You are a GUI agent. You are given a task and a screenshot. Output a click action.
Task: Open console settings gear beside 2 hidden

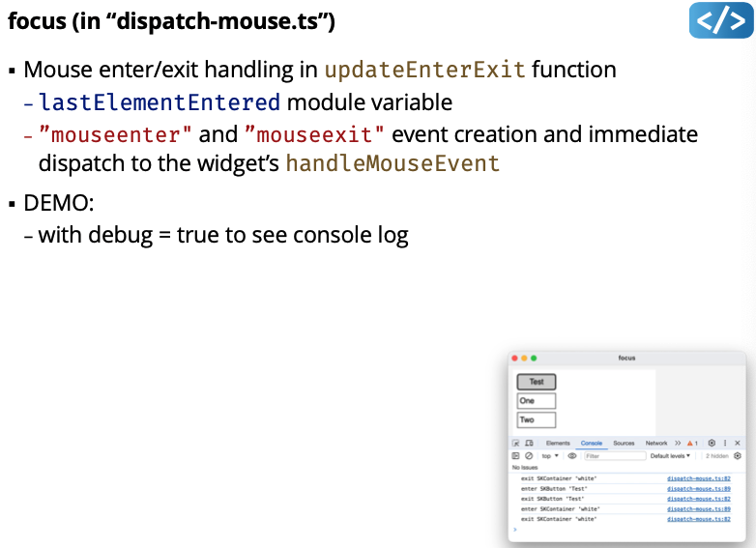pos(738,455)
